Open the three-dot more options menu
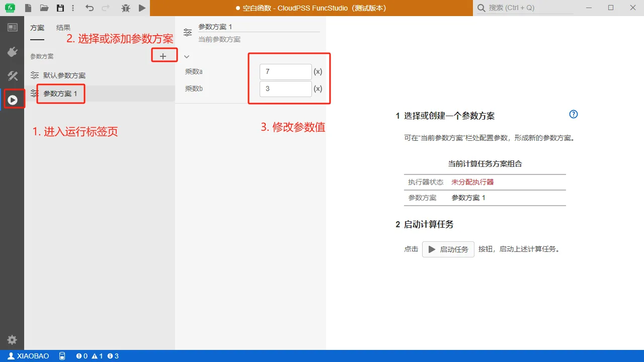Image resolution: width=644 pixels, height=362 pixels. [x=73, y=8]
